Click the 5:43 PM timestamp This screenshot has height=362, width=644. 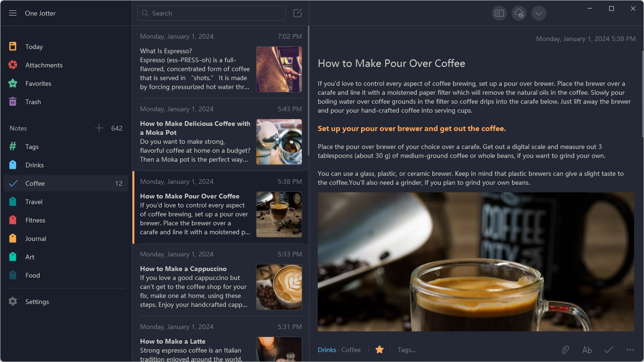click(290, 109)
